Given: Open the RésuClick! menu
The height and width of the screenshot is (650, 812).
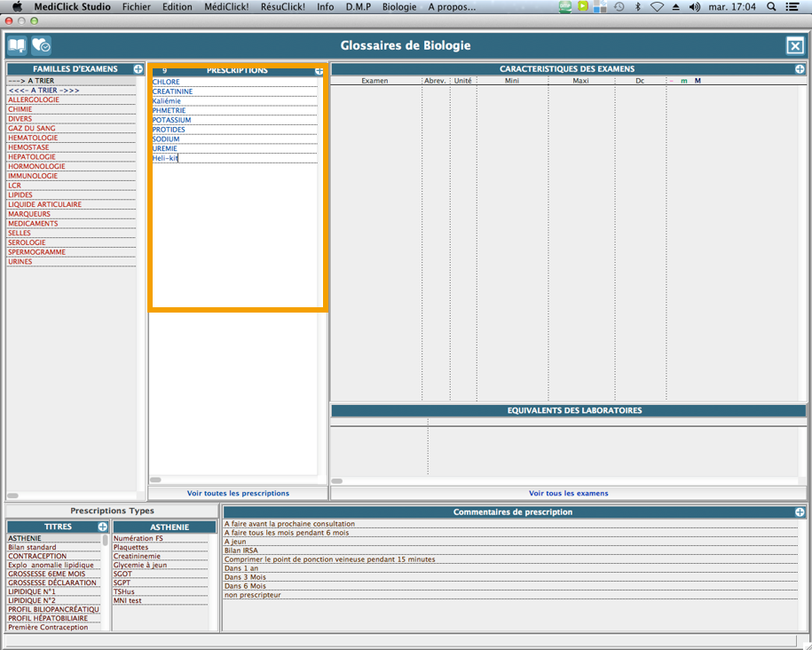Looking at the screenshot, I should (282, 6).
